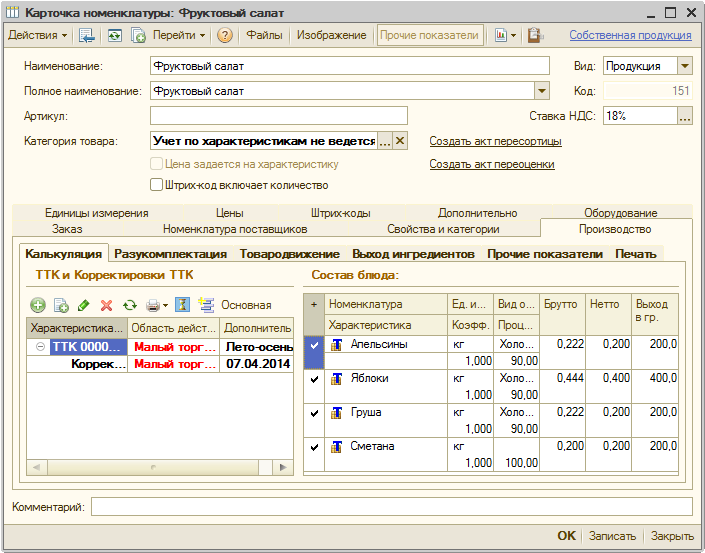This screenshot has width=705, height=553.
Task: Click the Файлы toolbar button
Action: (264, 35)
